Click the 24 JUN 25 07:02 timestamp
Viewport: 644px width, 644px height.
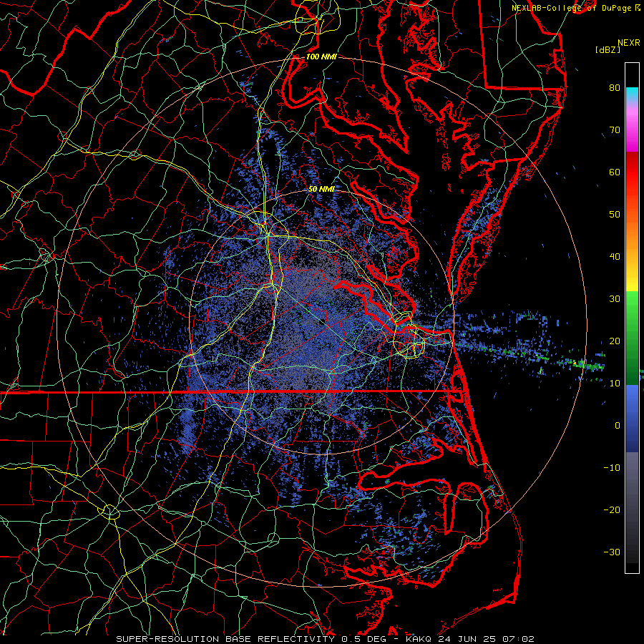click(x=487, y=639)
